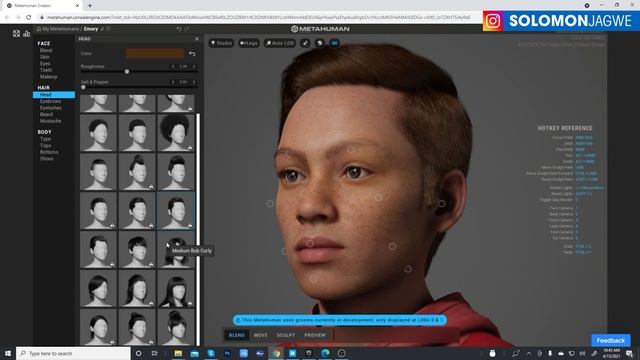Choose the long straight hair with bangs thumbnail
640x360 pixels.
coord(176,288)
